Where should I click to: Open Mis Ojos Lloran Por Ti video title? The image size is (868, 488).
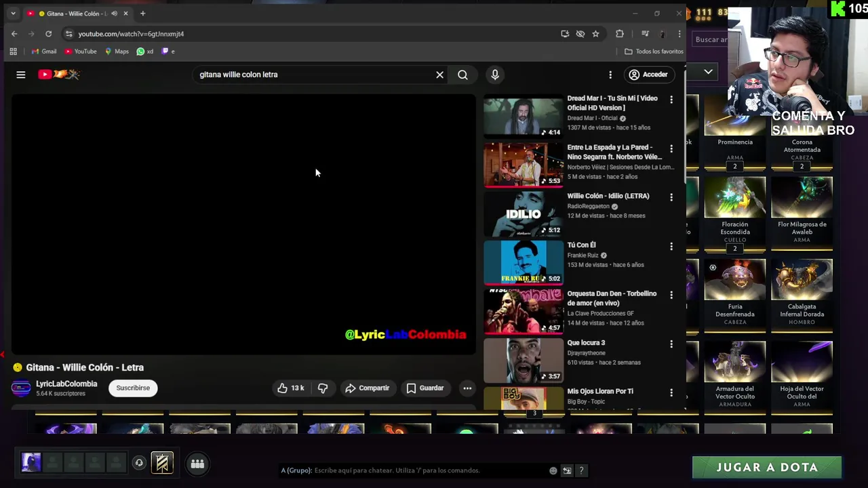coord(600,392)
